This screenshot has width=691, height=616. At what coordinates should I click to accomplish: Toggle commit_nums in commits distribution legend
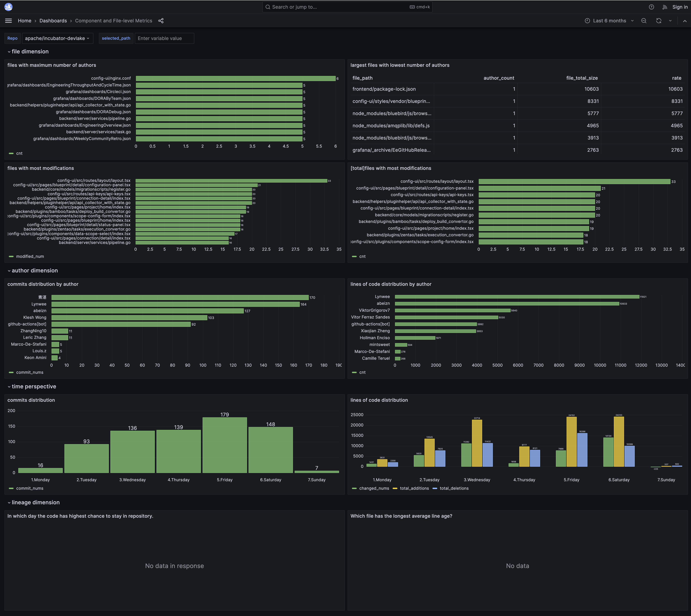29,488
